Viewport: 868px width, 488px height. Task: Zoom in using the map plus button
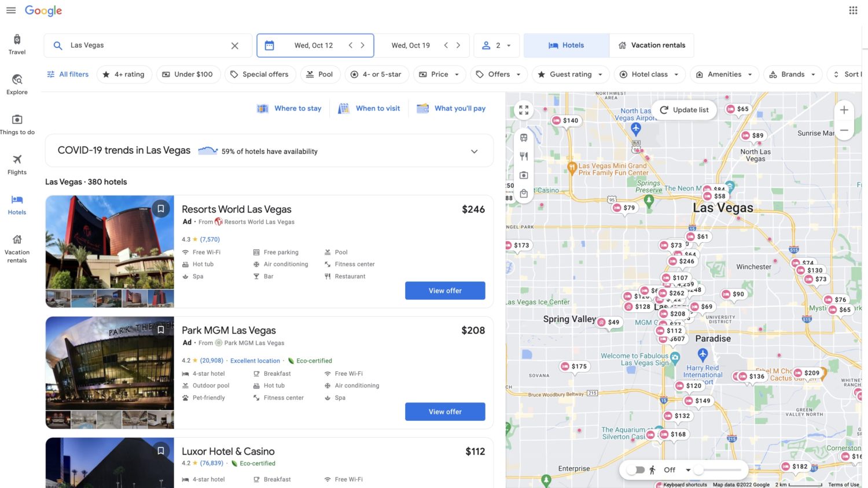844,109
